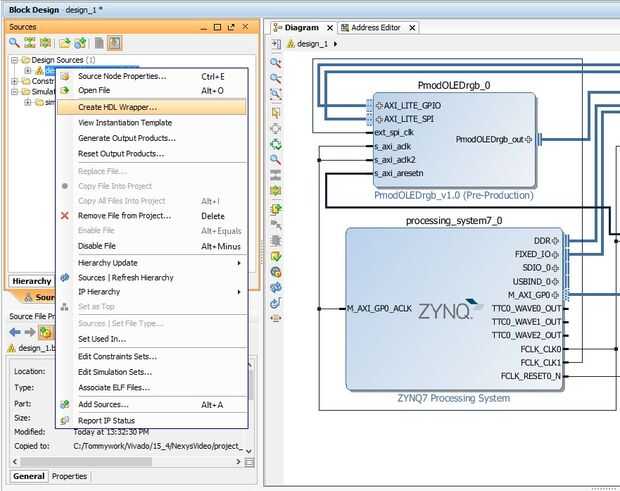Click the collapse all icon in Sources toolbar
Screen dimensions: 620x491
click(30, 43)
